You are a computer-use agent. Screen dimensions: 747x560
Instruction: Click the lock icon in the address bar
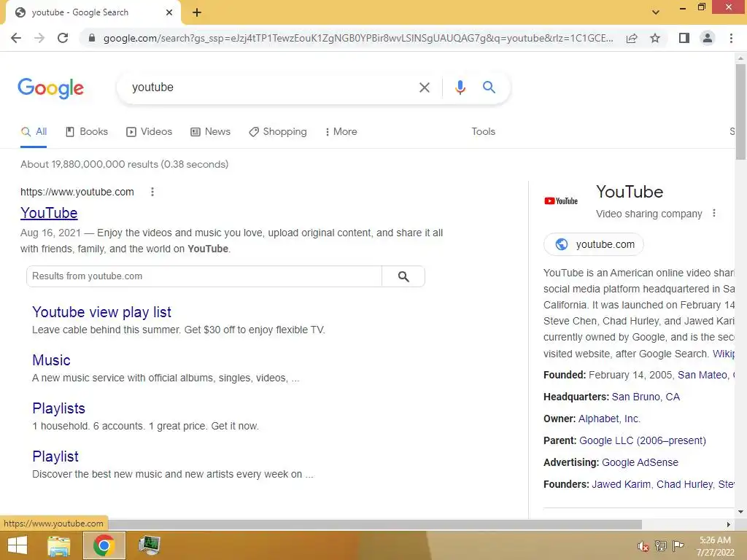coord(92,38)
